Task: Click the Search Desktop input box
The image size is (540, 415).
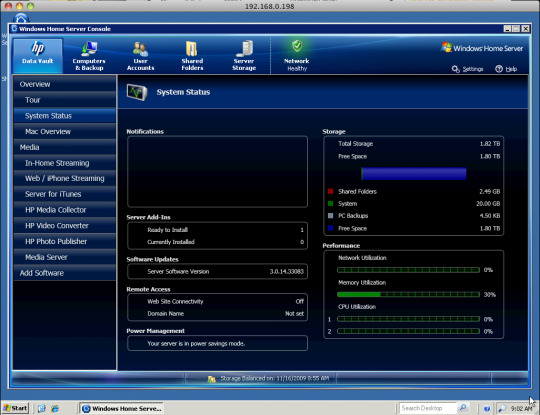Action: click(x=428, y=408)
